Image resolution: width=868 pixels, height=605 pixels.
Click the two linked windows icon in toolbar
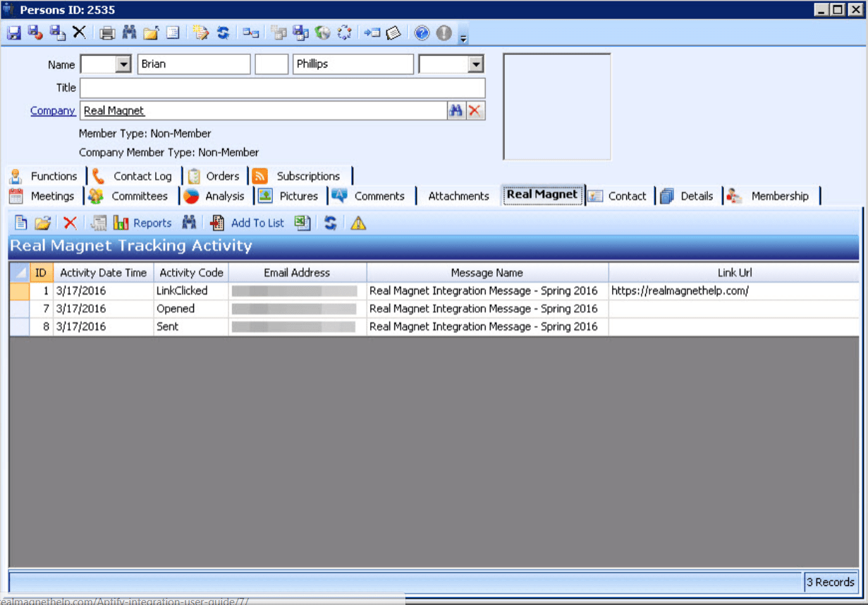tap(251, 32)
